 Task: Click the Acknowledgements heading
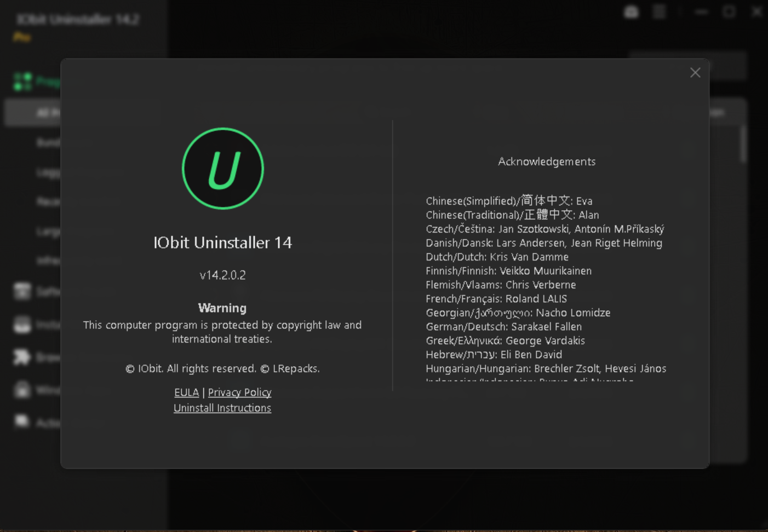547,161
